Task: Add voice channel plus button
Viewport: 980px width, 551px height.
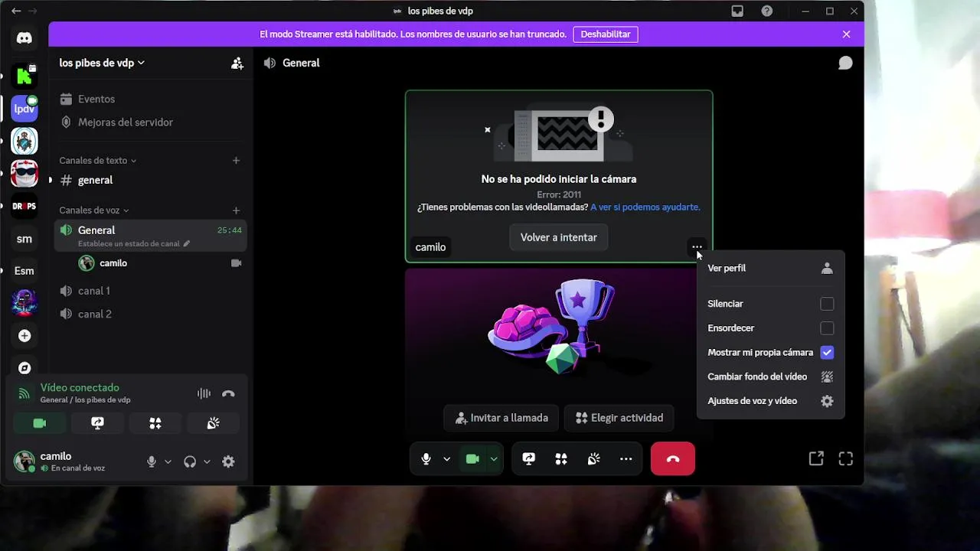Action: 236,210
